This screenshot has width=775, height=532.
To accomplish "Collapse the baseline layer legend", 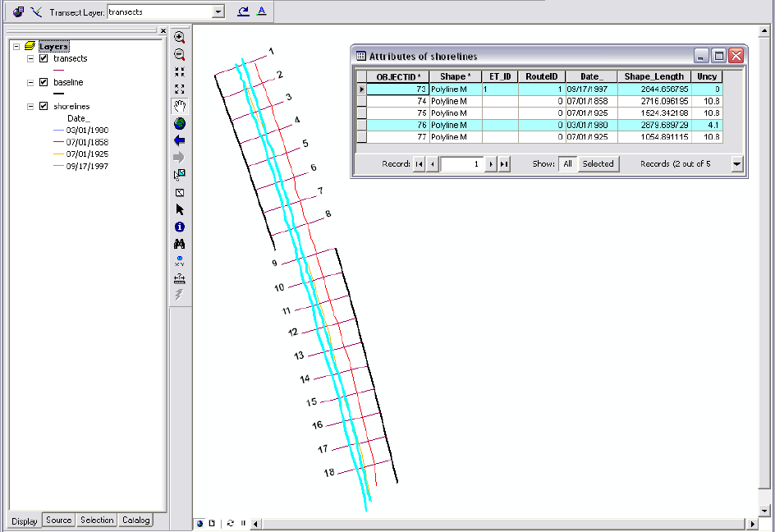I will tap(30, 82).
